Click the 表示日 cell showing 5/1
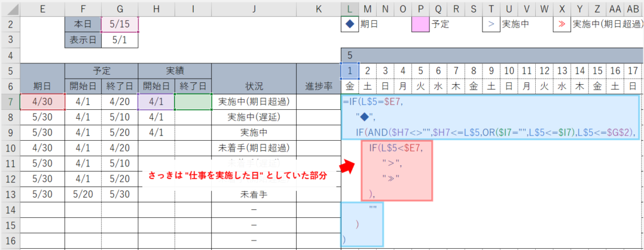 120,40
